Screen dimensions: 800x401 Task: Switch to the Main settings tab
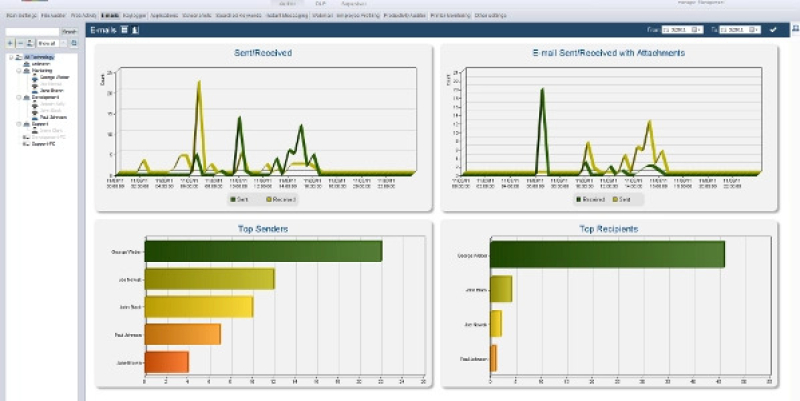(21, 15)
